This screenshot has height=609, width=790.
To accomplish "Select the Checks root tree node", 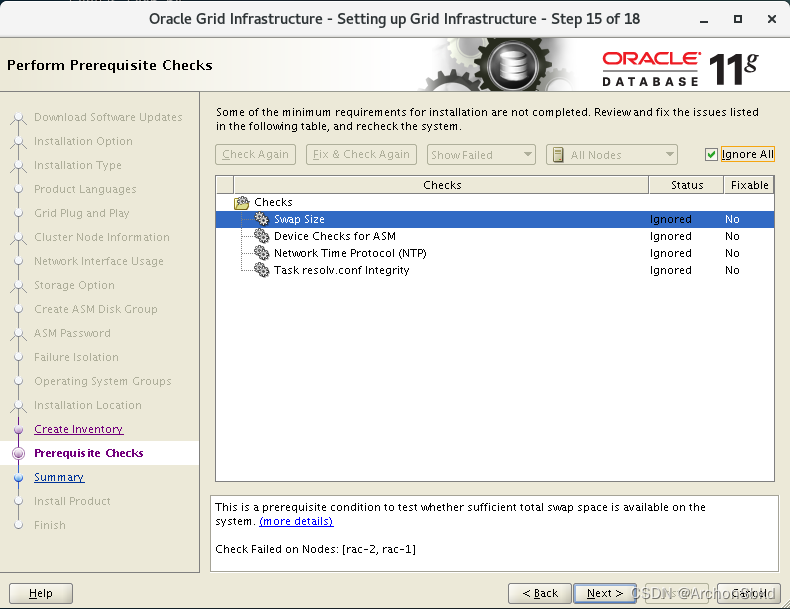I will point(273,202).
